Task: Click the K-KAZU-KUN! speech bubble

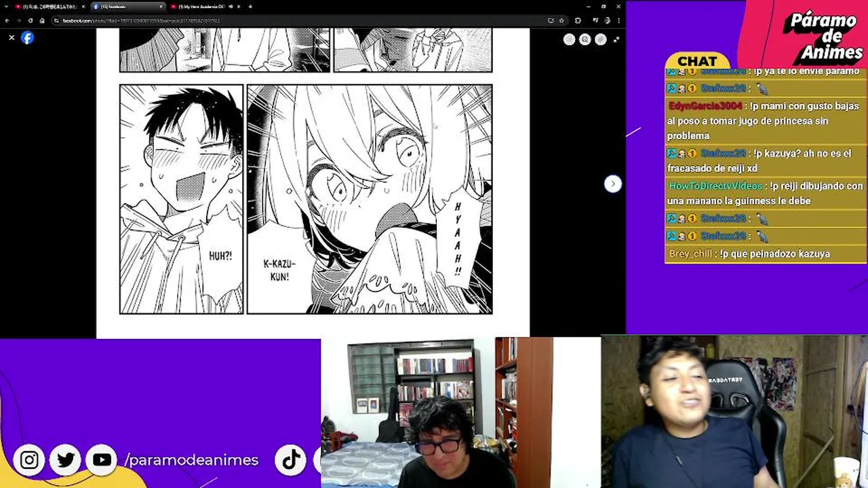Action: click(280, 270)
